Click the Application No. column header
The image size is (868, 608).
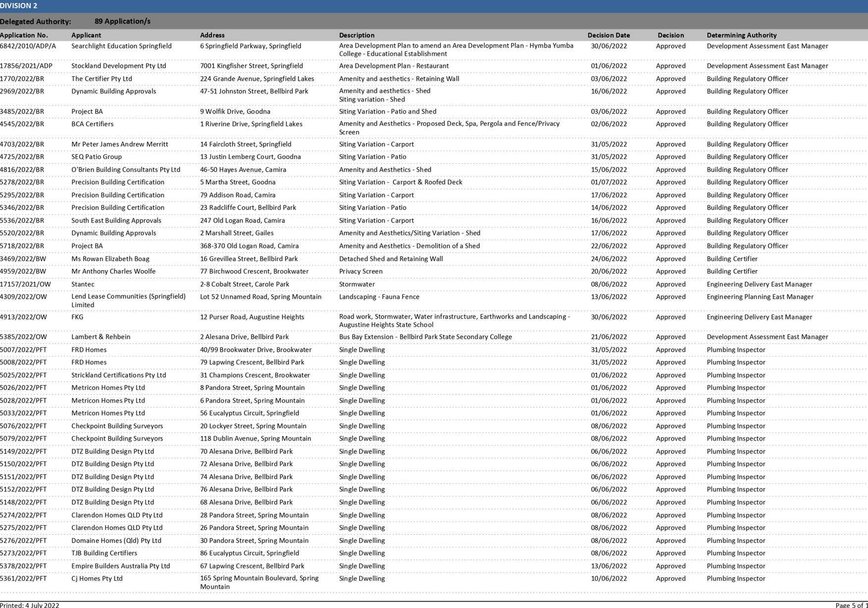tap(24, 35)
